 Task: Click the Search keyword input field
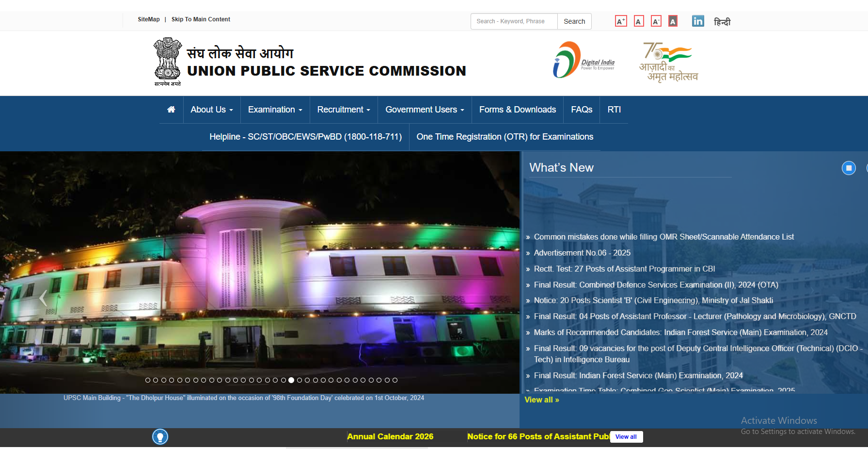pyautogui.click(x=514, y=21)
